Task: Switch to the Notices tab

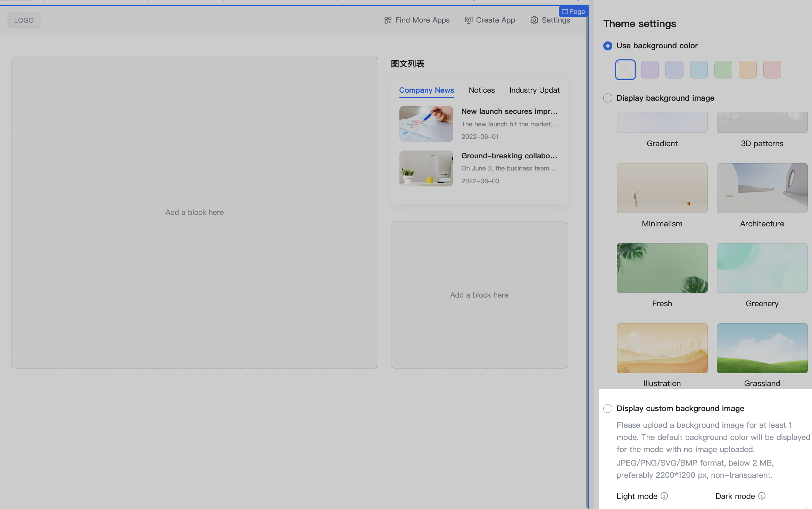Action: pyautogui.click(x=481, y=90)
